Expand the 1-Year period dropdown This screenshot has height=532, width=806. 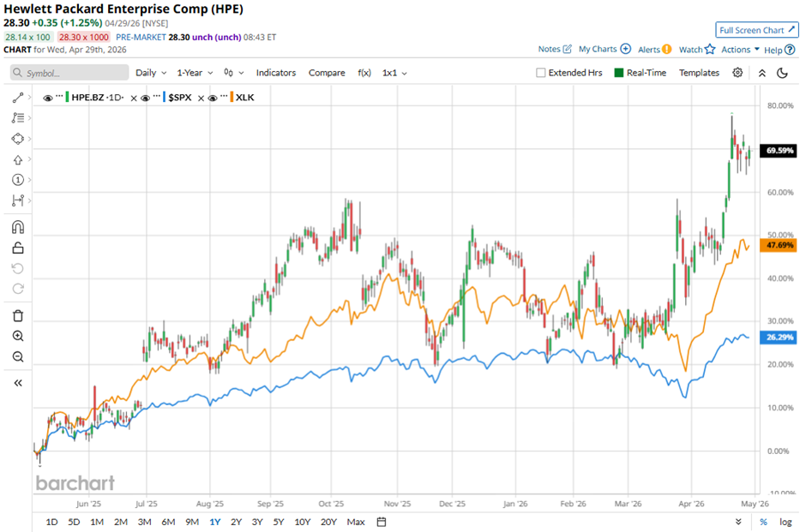(x=195, y=73)
